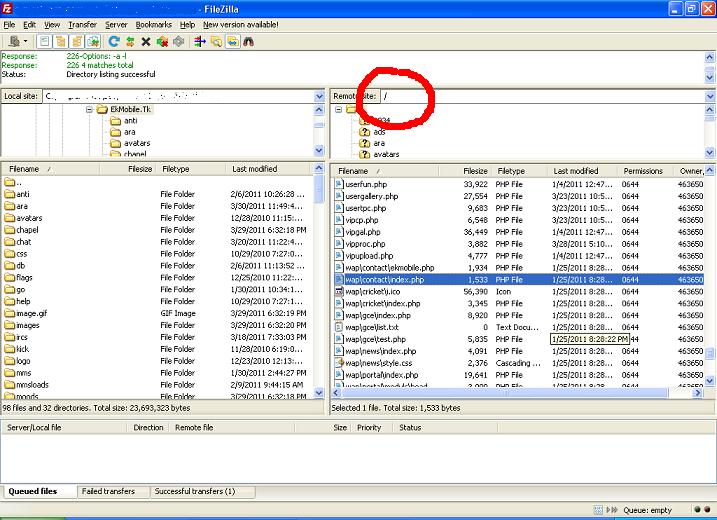Enable the synchronized browsing icon
The width and height of the screenshot is (717, 520).
coord(232,41)
